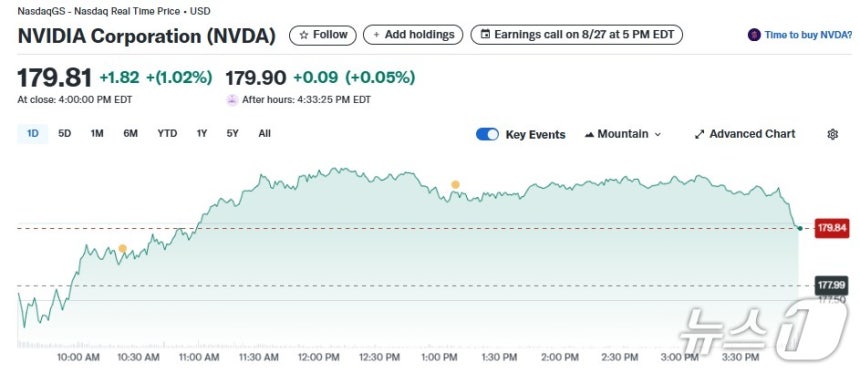Select the 1D time range tab
Viewport: 860px width, 373px height.
(33, 133)
